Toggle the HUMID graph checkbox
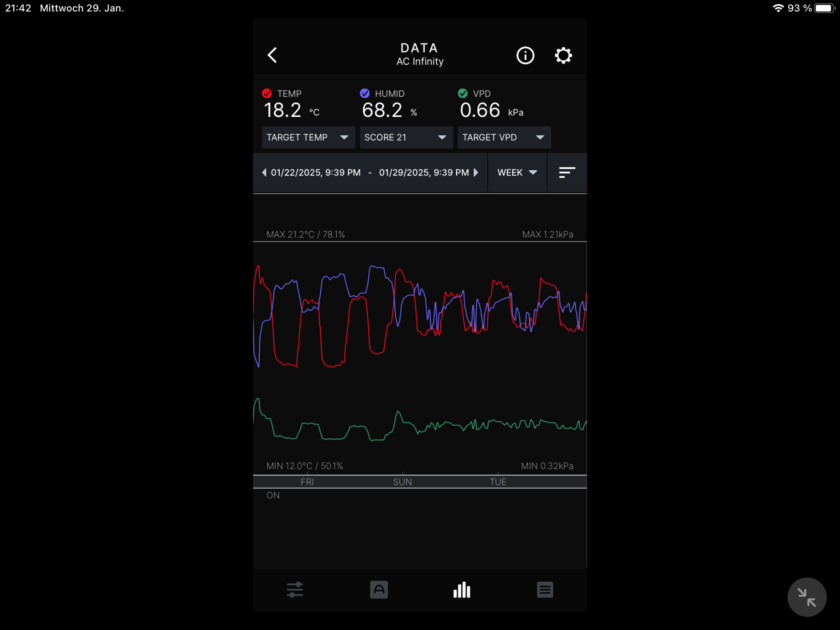The image size is (840, 630). (x=365, y=94)
